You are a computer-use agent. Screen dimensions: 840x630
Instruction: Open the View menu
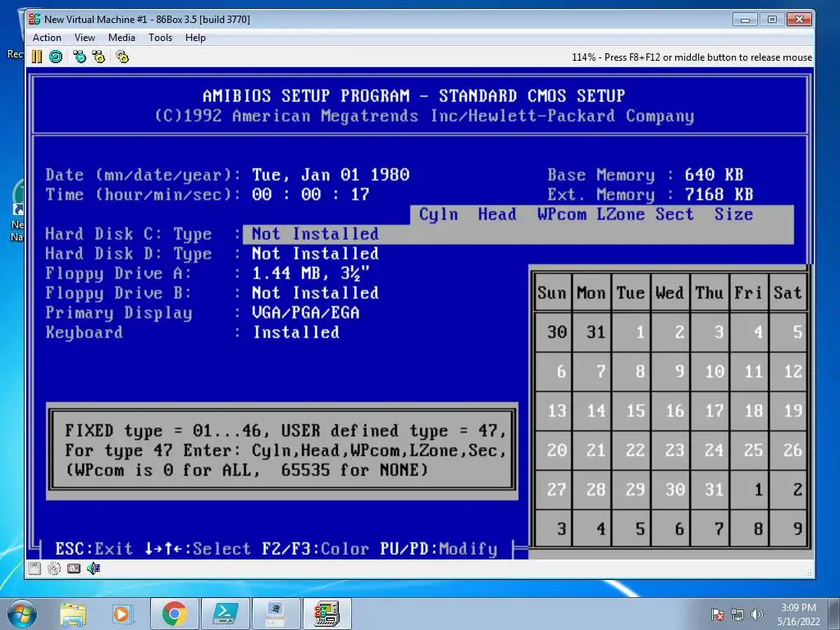[x=84, y=38]
